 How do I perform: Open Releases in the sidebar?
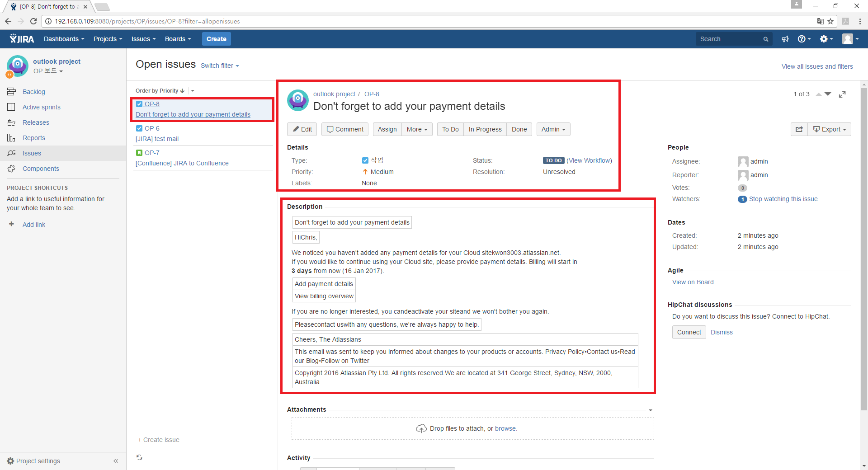point(36,122)
